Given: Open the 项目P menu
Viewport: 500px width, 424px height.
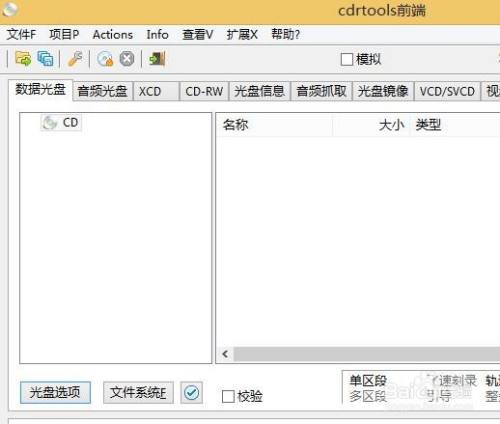Looking at the screenshot, I should point(64,34).
